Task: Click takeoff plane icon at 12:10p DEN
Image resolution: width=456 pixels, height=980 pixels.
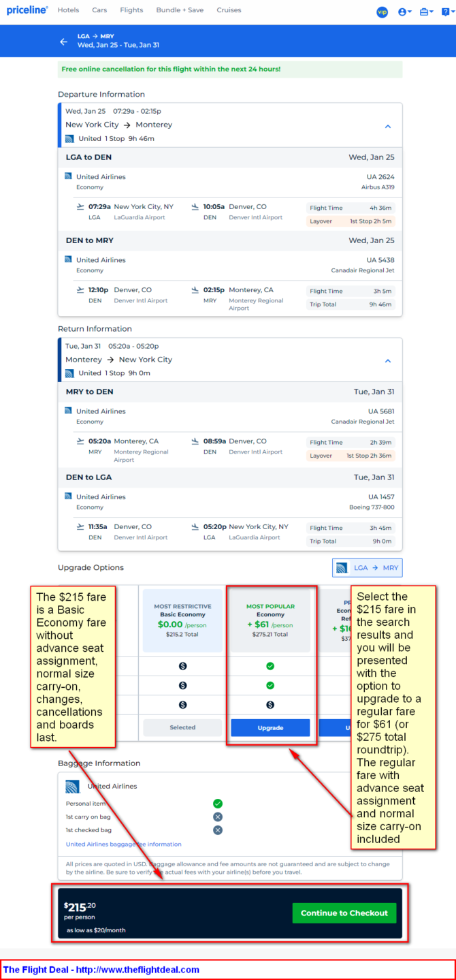Action: (x=81, y=289)
